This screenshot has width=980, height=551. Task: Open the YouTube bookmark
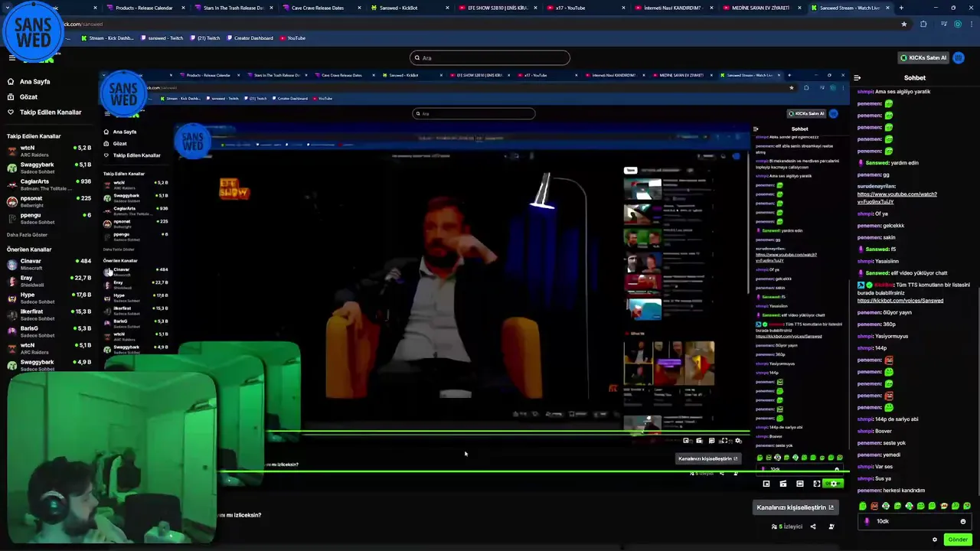(x=292, y=38)
